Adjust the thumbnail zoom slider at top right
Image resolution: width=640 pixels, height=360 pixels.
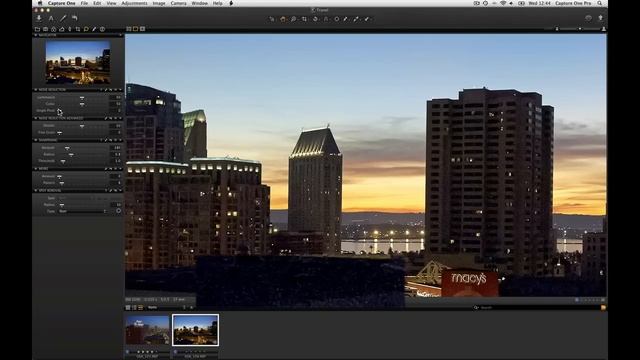tap(580, 29)
